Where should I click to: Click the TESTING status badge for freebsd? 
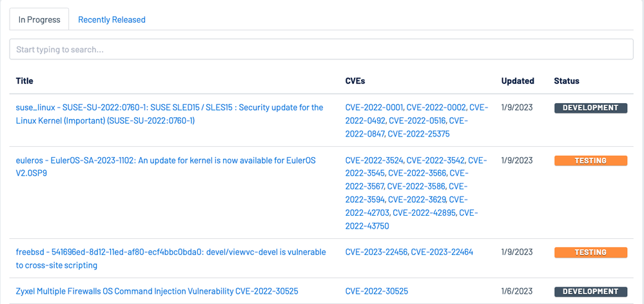click(590, 252)
